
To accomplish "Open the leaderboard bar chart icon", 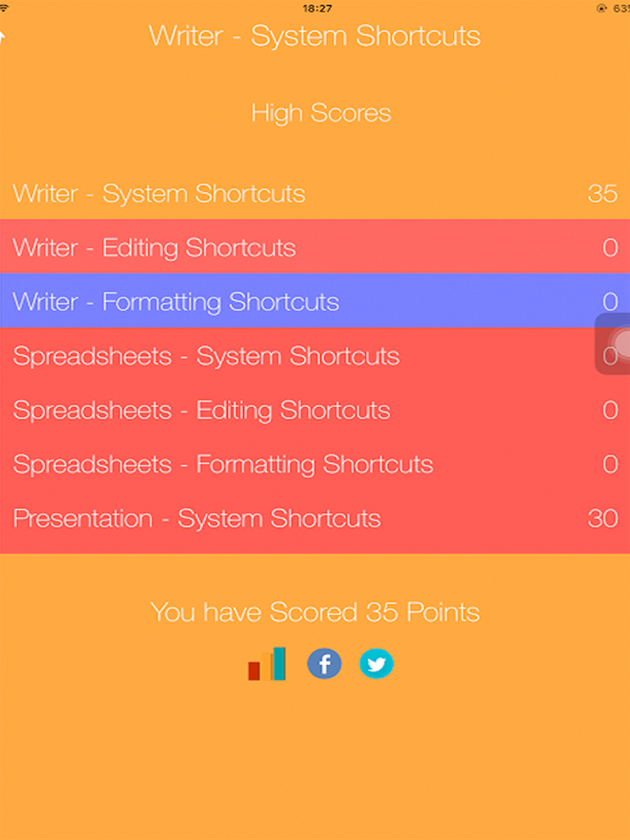I will (267, 664).
